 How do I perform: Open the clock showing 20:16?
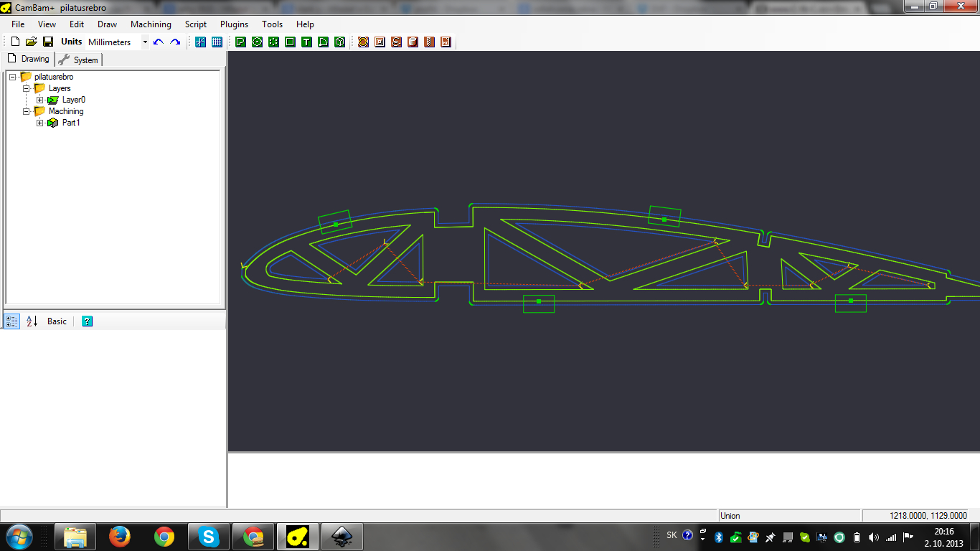pyautogui.click(x=944, y=537)
